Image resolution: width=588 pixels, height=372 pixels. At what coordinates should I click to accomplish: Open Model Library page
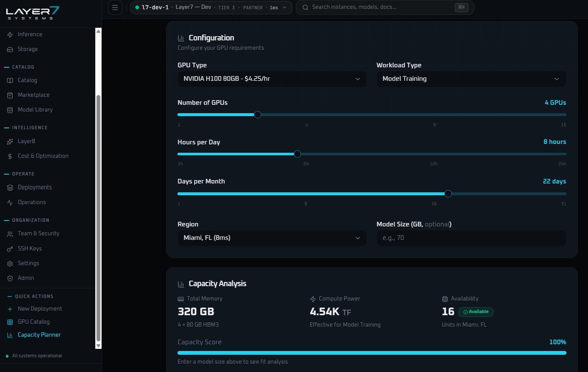[35, 109]
